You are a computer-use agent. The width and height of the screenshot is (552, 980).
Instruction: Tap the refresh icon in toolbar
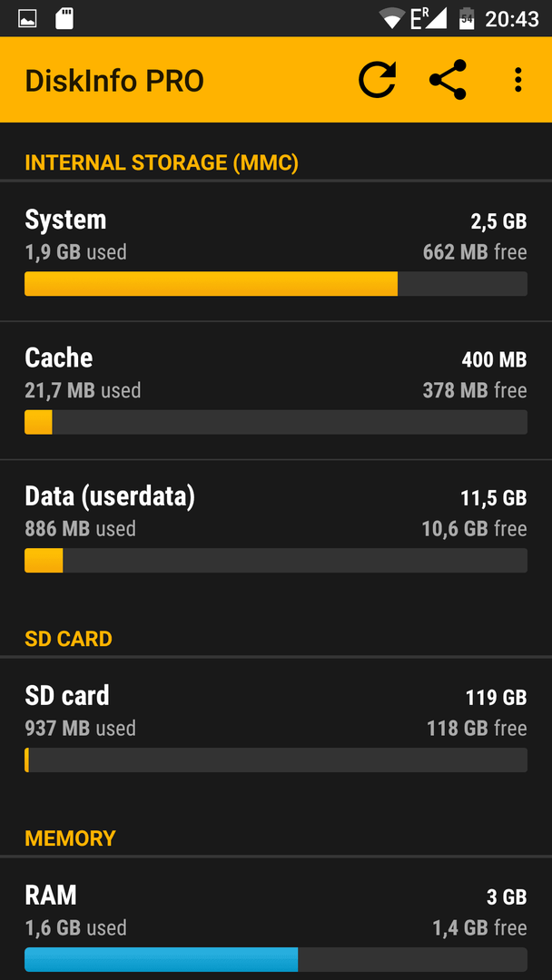pos(377,80)
